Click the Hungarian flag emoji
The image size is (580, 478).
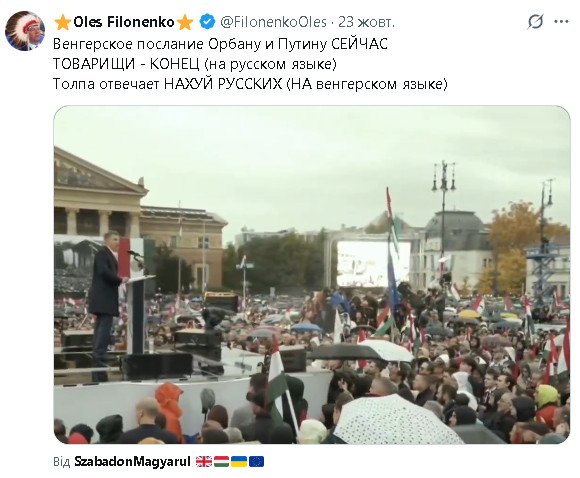coord(221,461)
